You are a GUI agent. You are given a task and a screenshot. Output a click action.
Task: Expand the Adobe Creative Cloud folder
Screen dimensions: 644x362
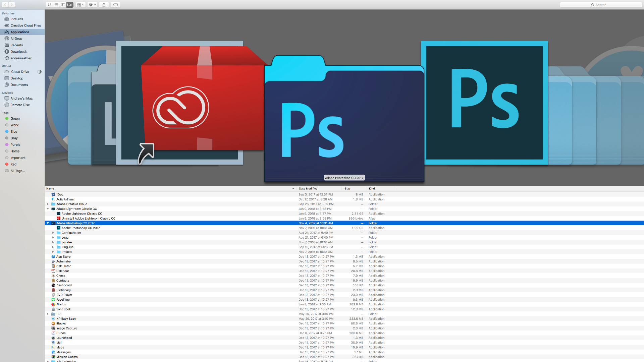[48, 204]
